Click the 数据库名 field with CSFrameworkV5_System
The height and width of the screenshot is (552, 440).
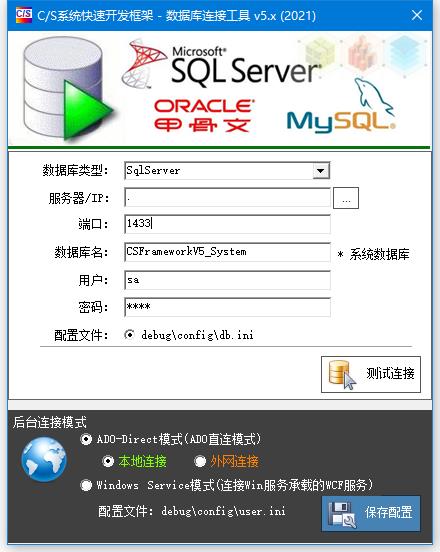tap(227, 252)
